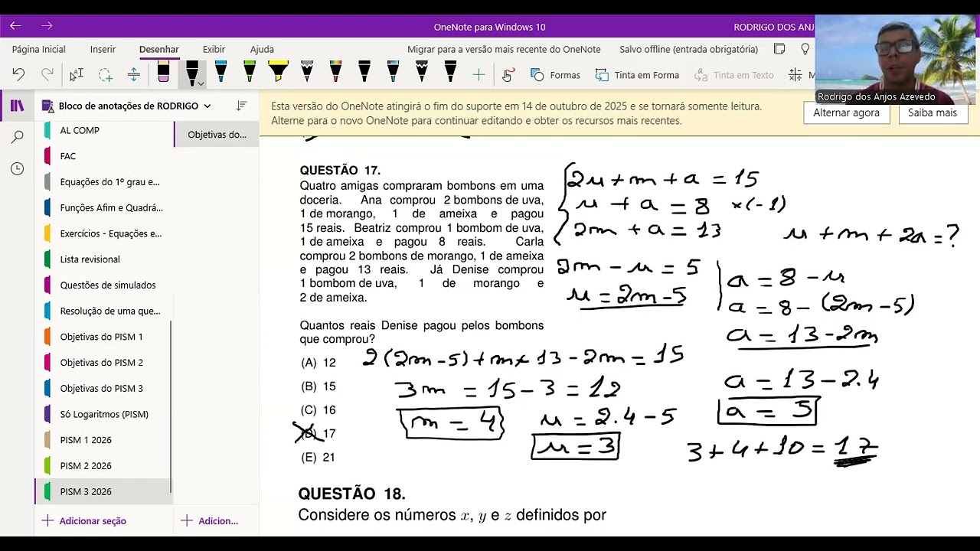Click the Saiba mais button
Viewport: 980px width, 551px height.
click(x=933, y=112)
